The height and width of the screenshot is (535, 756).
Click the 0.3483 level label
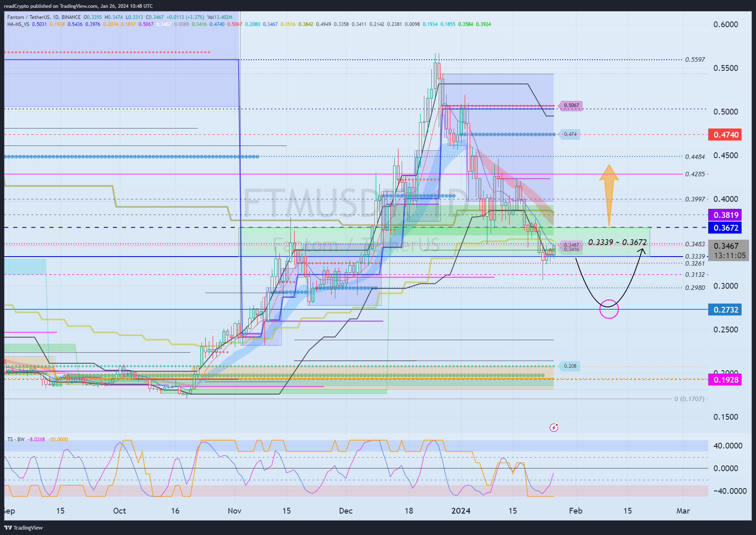tap(695, 244)
